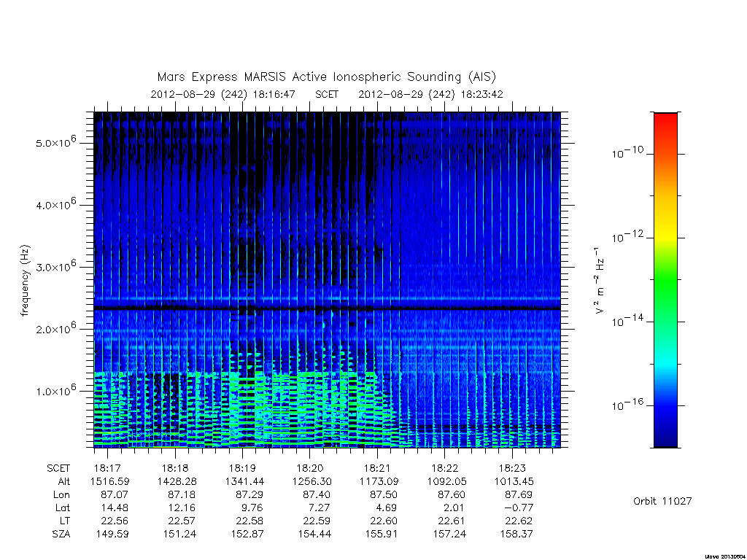Click altitude value 1341.44
Image resolution: width=747 pixels, height=560 pixels.
(244, 481)
